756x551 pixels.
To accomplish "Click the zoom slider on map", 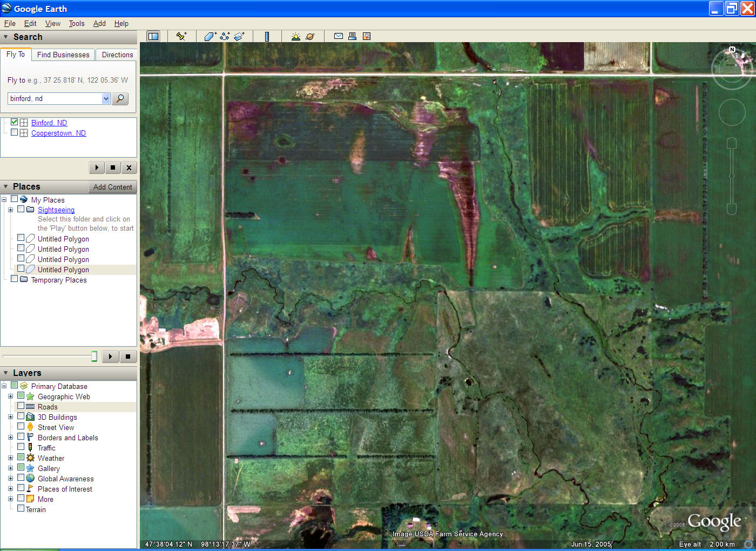I will (732, 176).
